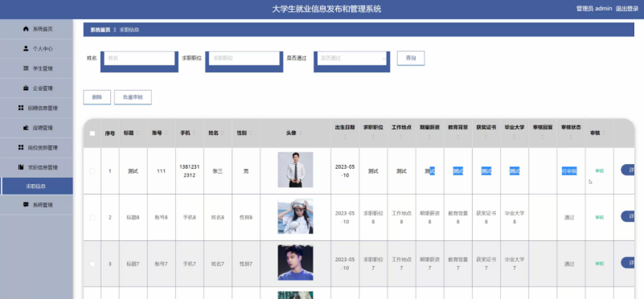Viewport: 644px width, 299px height.
Task: Click the 性别8 gender cell
Action: (246, 218)
